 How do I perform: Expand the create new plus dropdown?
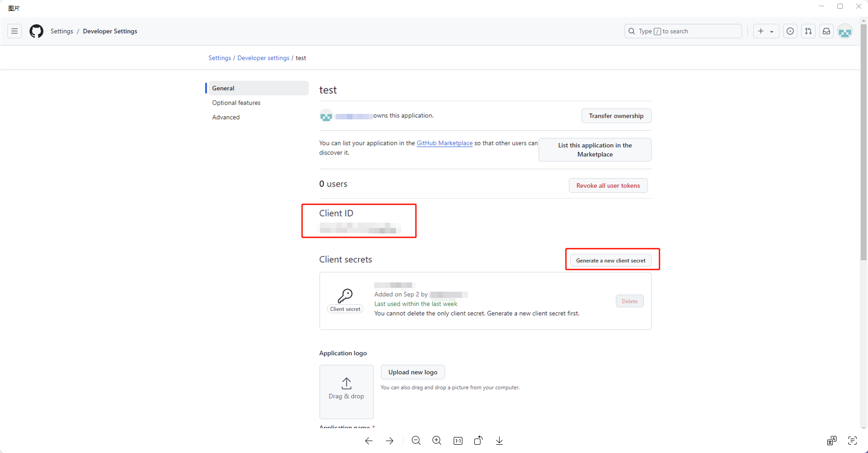click(x=765, y=31)
